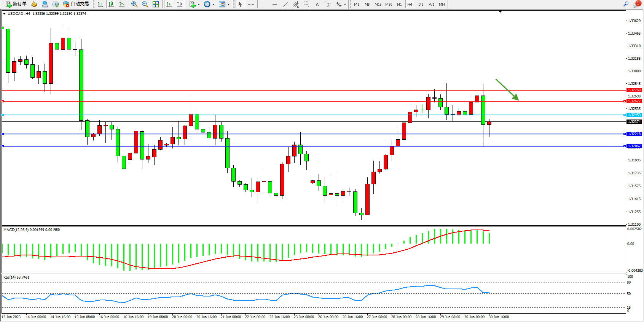
Task: Click the Zoom In magnifier icon
Action: pos(134,4)
